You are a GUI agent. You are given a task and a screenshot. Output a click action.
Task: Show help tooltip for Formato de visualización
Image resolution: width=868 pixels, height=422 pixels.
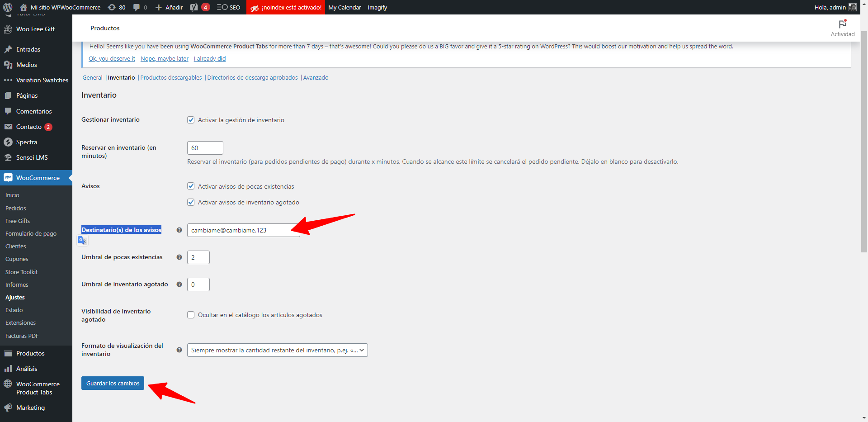click(179, 350)
